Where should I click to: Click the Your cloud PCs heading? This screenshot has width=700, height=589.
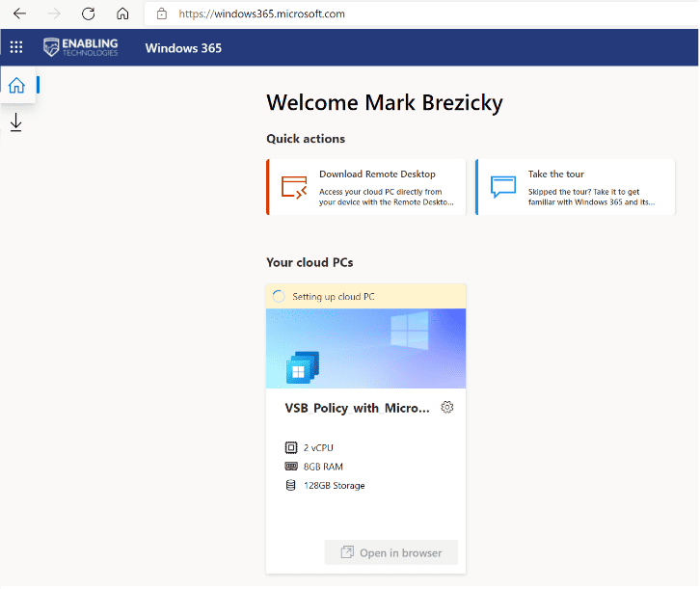pyautogui.click(x=310, y=262)
